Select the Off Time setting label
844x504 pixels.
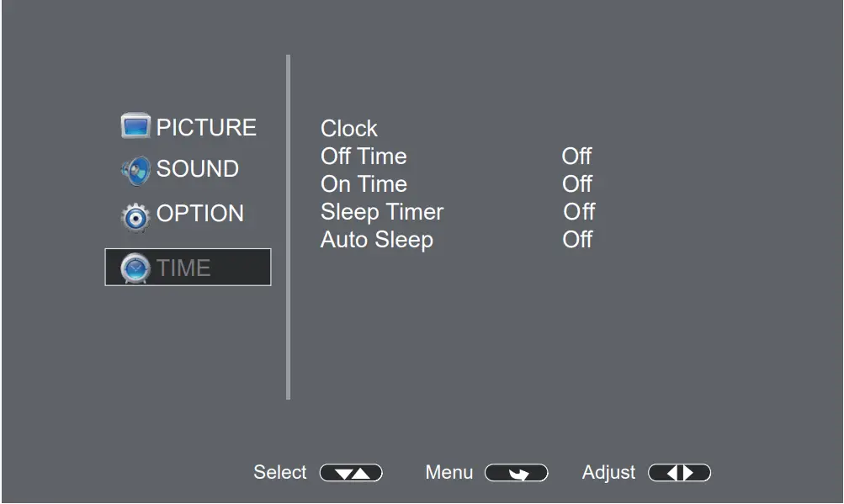(364, 157)
